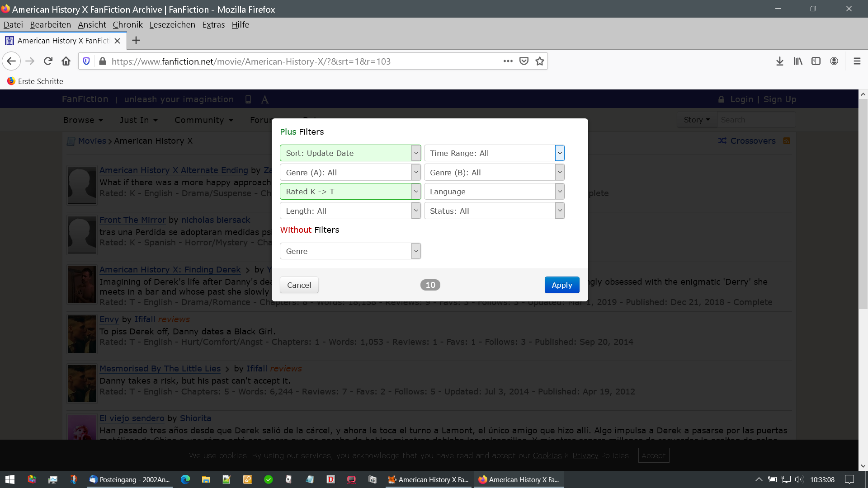Expand Sort: Update Date dropdown
868x488 pixels.
pyautogui.click(x=350, y=153)
